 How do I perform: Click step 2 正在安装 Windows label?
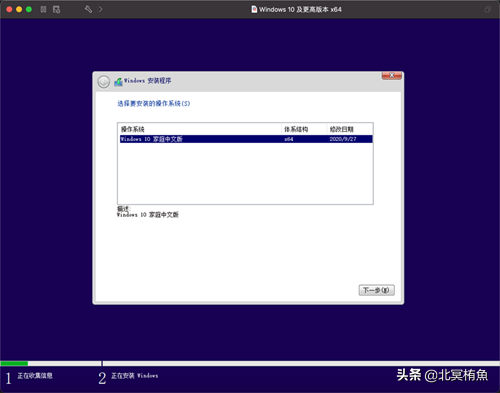pyautogui.click(x=134, y=376)
